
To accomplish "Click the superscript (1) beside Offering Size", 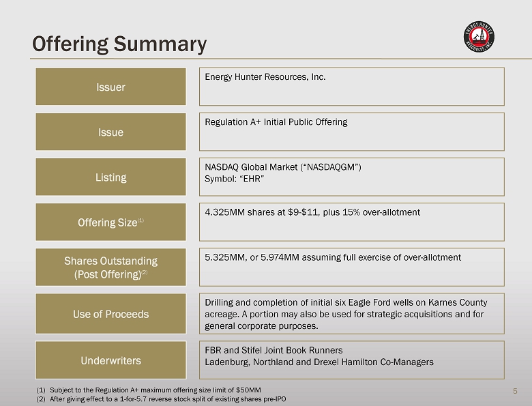I will [x=141, y=220].
